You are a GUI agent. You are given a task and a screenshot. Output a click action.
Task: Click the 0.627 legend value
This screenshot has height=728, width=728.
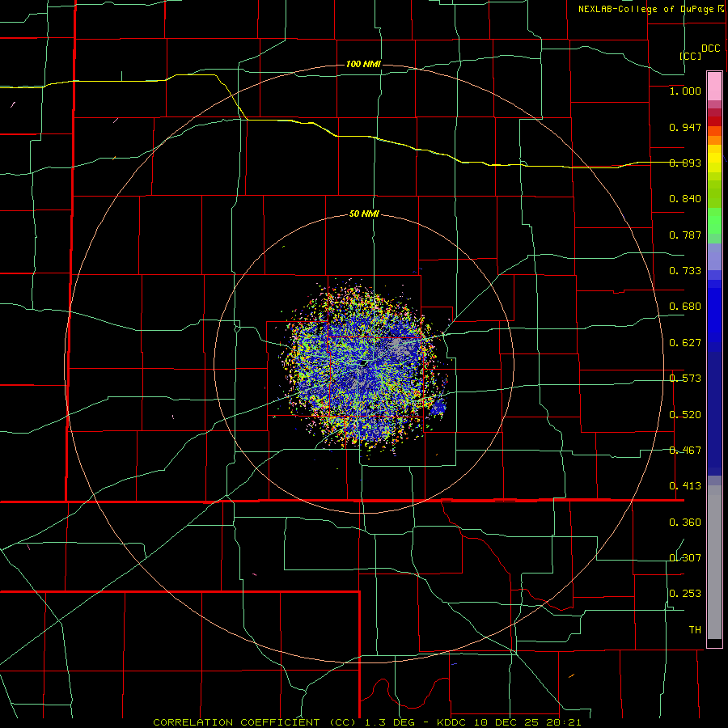pyautogui.click(x=685, y=343)
